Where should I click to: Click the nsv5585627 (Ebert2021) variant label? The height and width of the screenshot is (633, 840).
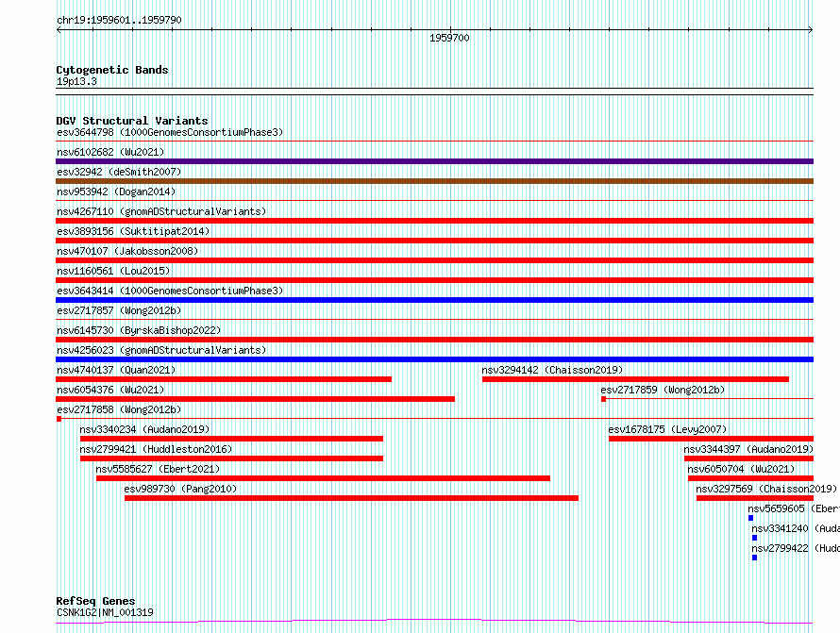click(158, 469)
